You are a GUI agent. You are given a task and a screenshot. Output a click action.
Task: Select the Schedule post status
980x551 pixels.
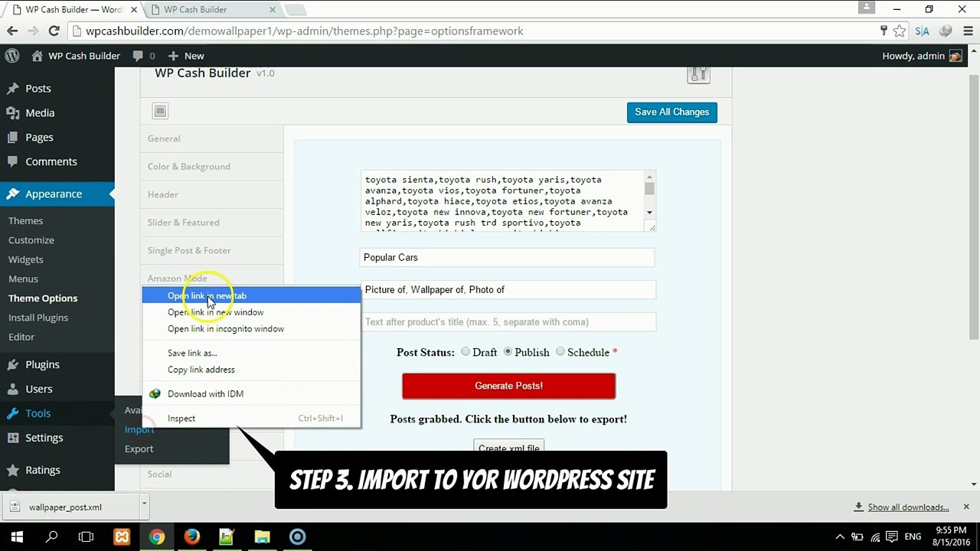(x=560, y=352)
